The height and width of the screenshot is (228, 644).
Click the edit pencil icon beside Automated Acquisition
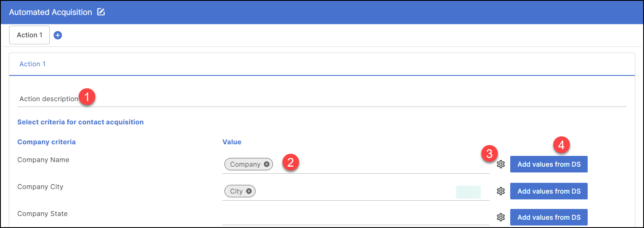coord(101,12)
